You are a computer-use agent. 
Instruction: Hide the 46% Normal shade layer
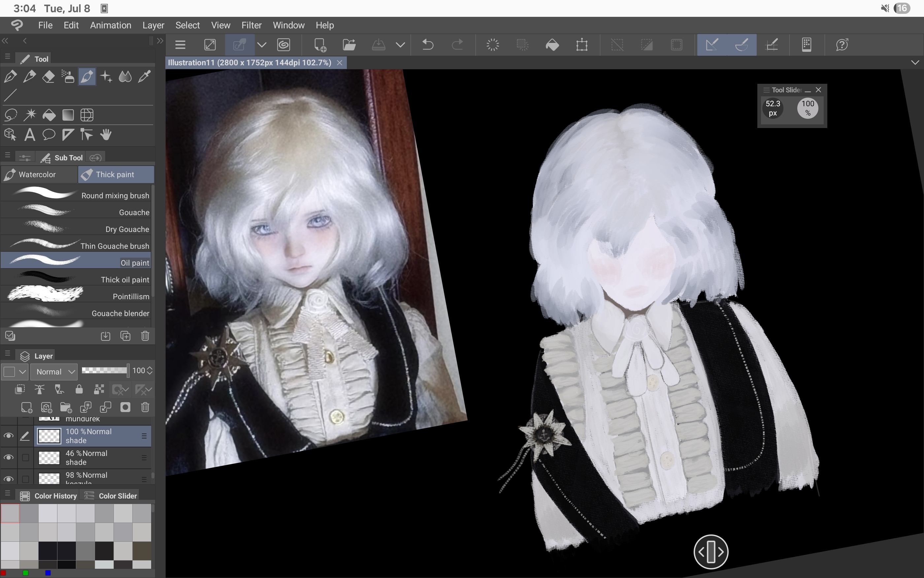pos(8,458)
